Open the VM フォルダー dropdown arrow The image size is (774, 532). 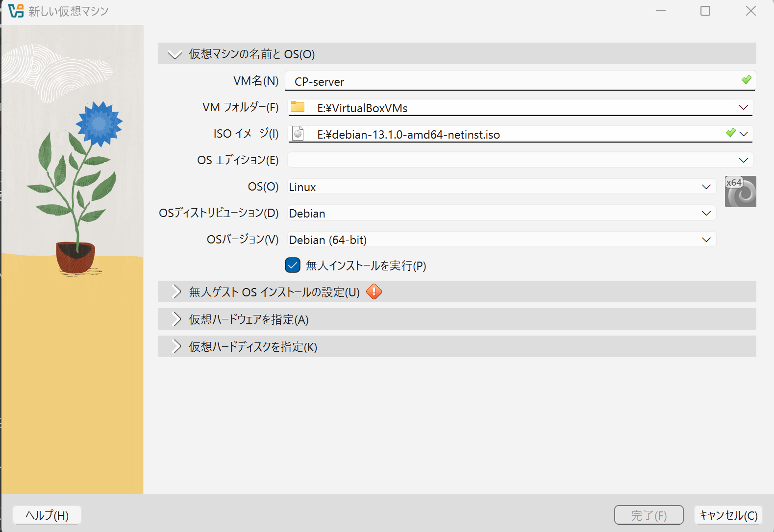(744, 107)
